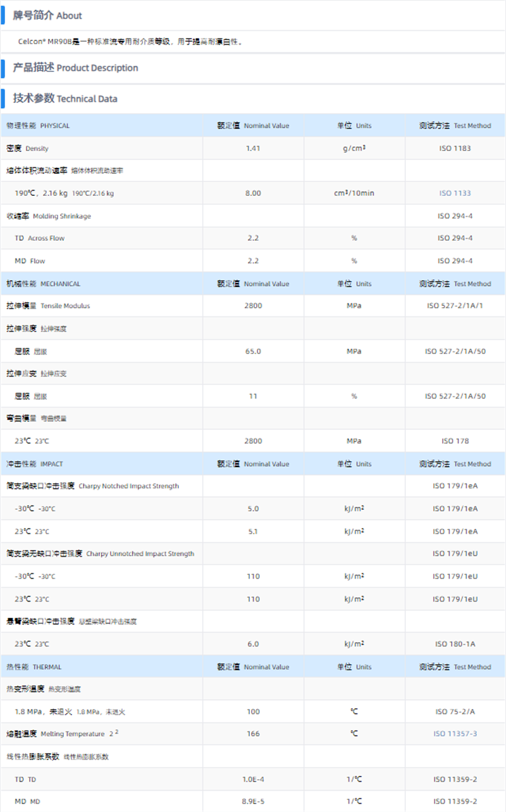The image size is (506, 812).
Task: Click the PHYSICAL table header row label
Action: point(38,126)
